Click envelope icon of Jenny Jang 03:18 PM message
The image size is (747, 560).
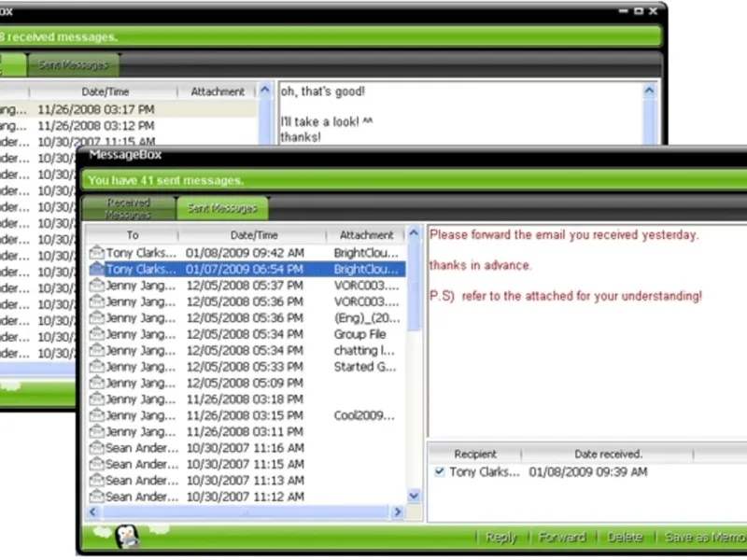pos(97,399)
